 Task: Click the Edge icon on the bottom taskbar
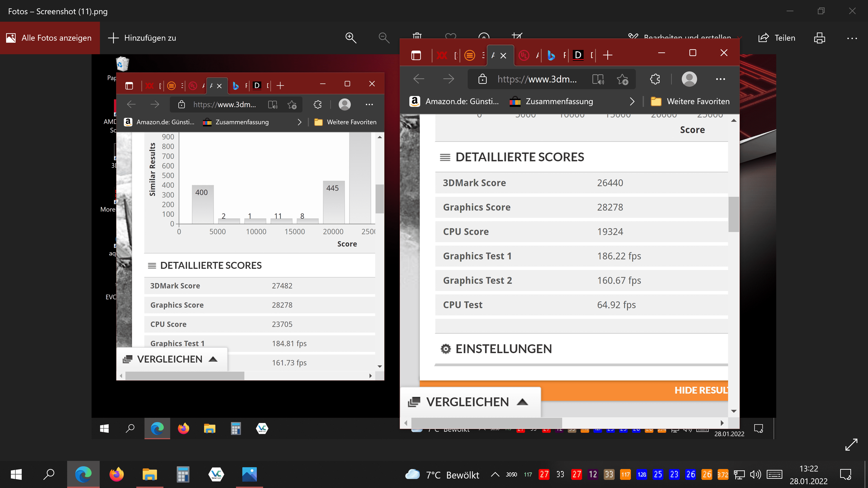[x=83, y=474]
